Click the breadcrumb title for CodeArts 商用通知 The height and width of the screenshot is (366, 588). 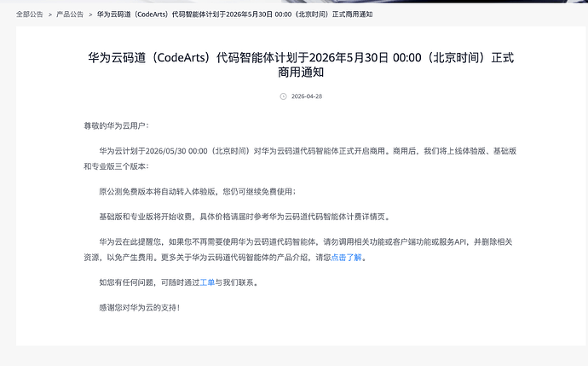click(x=234, y=15)
